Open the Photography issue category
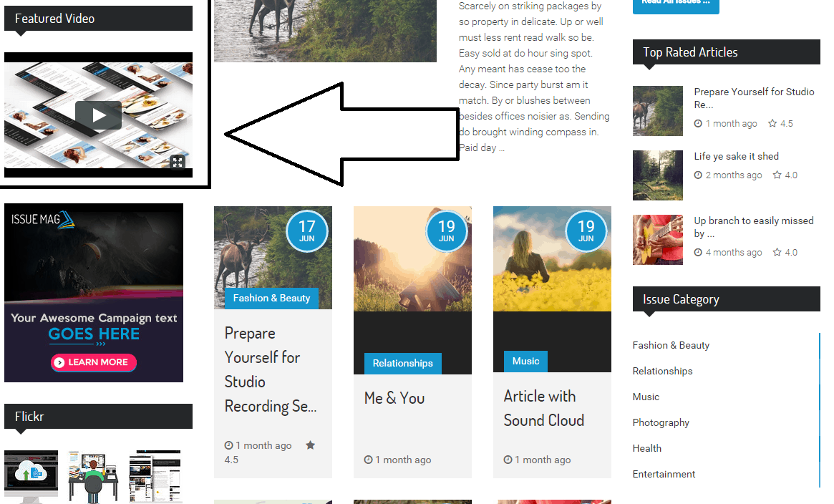 coord(661,422)
